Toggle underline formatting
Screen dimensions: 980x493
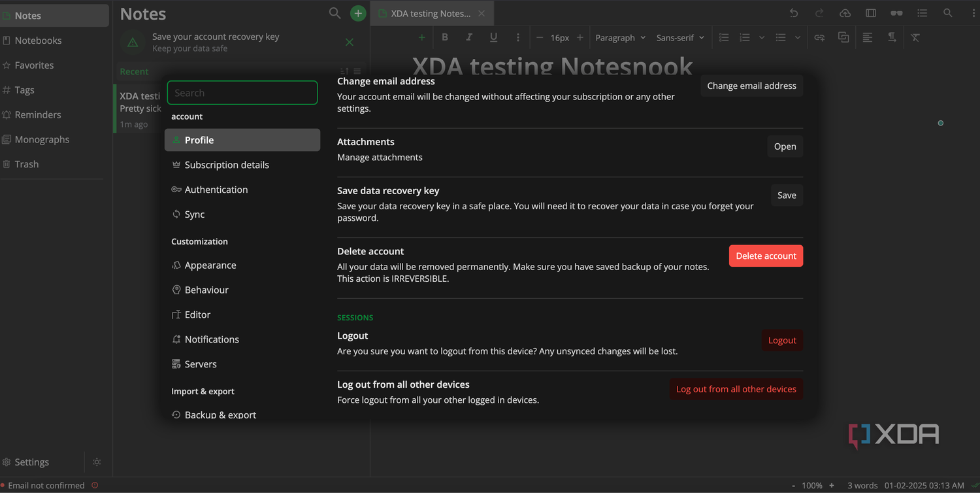[x=493, y=37]
